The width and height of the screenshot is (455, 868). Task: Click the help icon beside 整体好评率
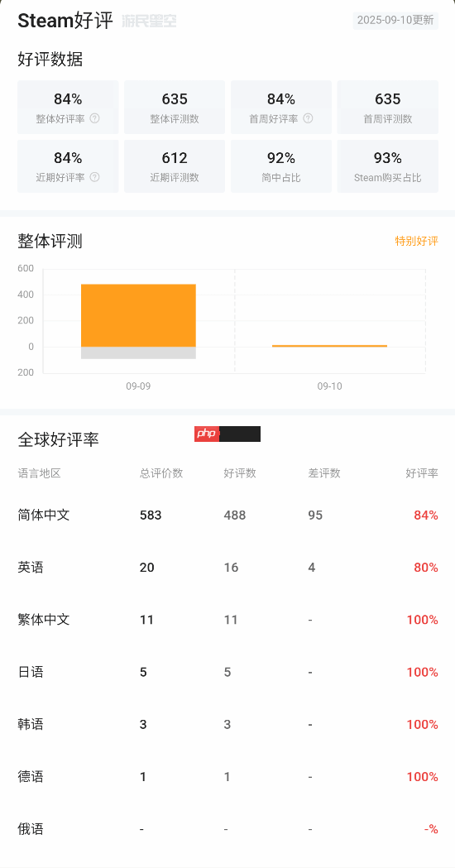pos(94,118)
